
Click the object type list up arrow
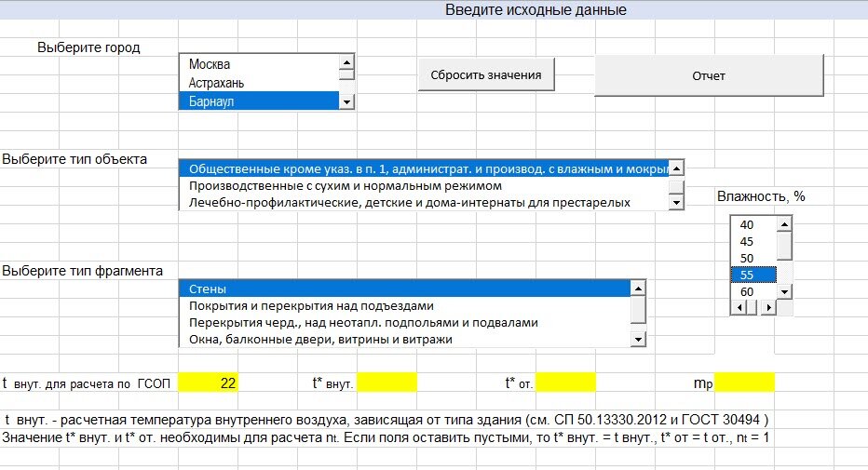676,168
